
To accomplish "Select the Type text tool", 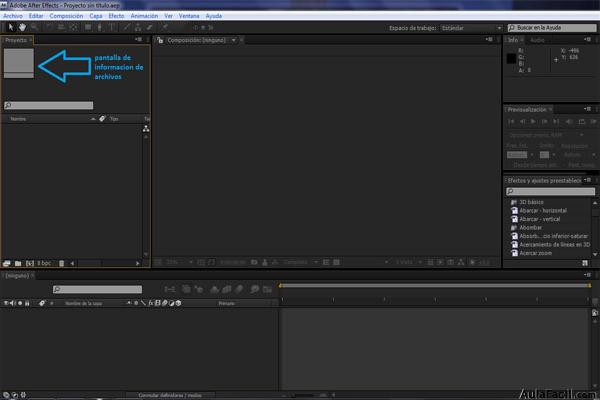I will pyautogui.click(x=112, y=27).
